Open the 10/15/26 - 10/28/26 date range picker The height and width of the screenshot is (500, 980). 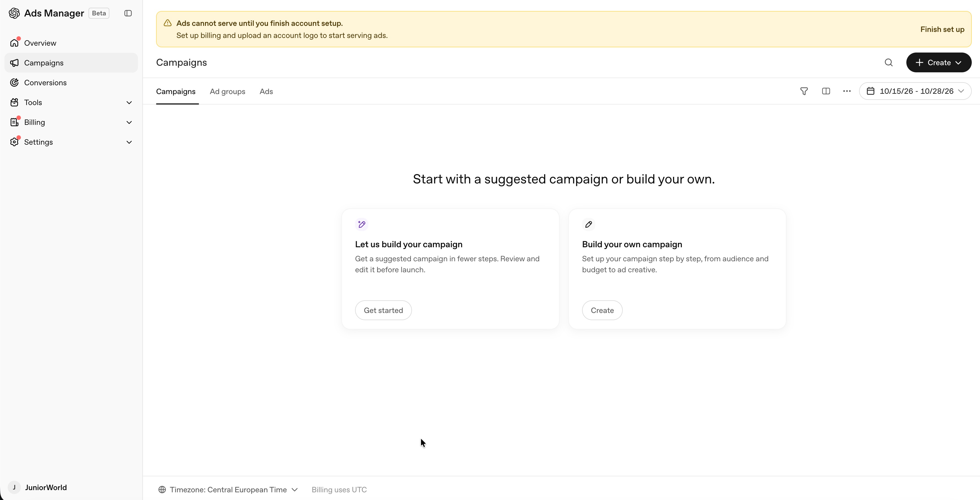pyautogui.click(x=915, y=91)
